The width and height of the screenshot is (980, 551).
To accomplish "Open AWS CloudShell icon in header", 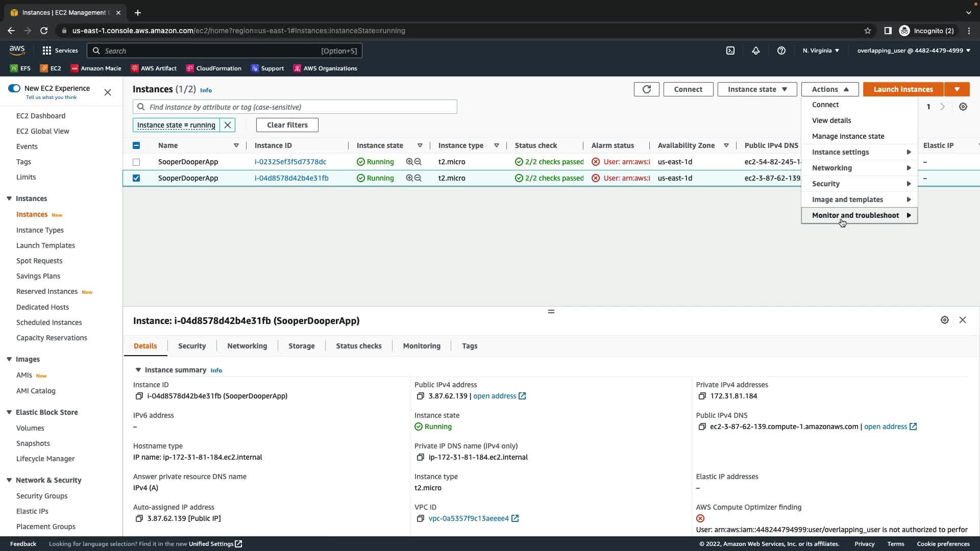I will pos(730,51).
